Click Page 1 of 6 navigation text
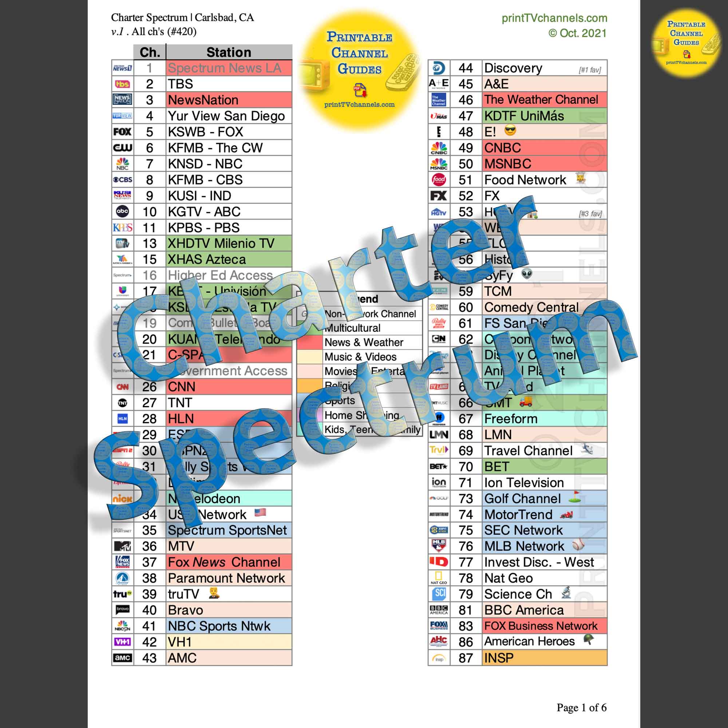The image size is (728, 728). pyautogui.click(x=589, y=703)
